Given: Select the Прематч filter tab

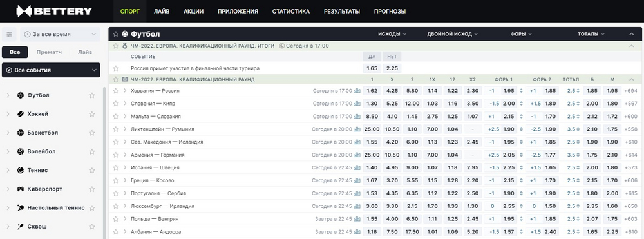Looking at the screenshot, I should click(x=49, y=52).
